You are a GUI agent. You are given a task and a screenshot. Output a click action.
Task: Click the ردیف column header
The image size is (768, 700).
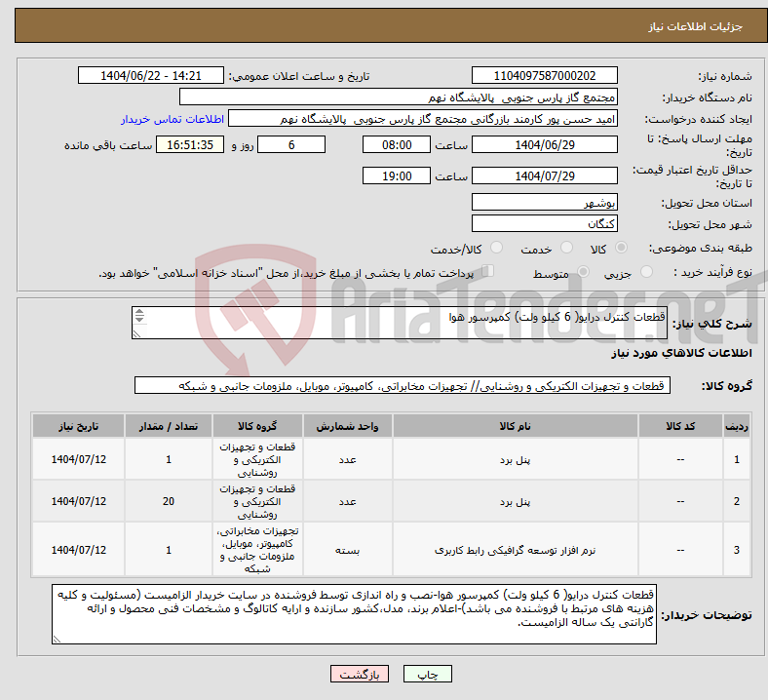click(737, 426)
